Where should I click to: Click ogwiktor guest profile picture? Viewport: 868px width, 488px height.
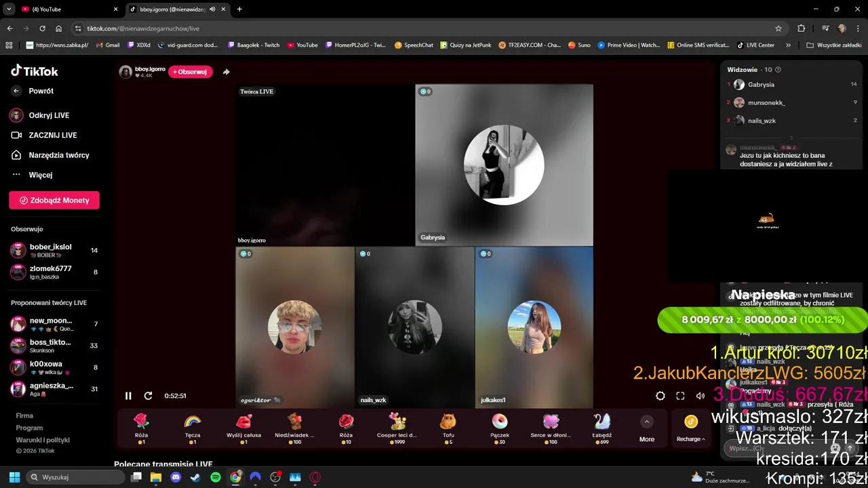tap(295, 327)
